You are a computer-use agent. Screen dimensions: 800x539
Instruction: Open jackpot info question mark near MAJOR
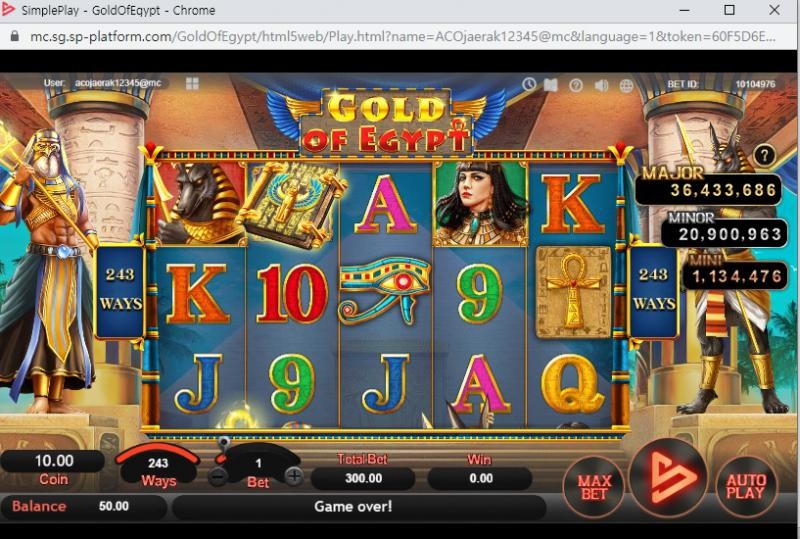tap(764, 155)
